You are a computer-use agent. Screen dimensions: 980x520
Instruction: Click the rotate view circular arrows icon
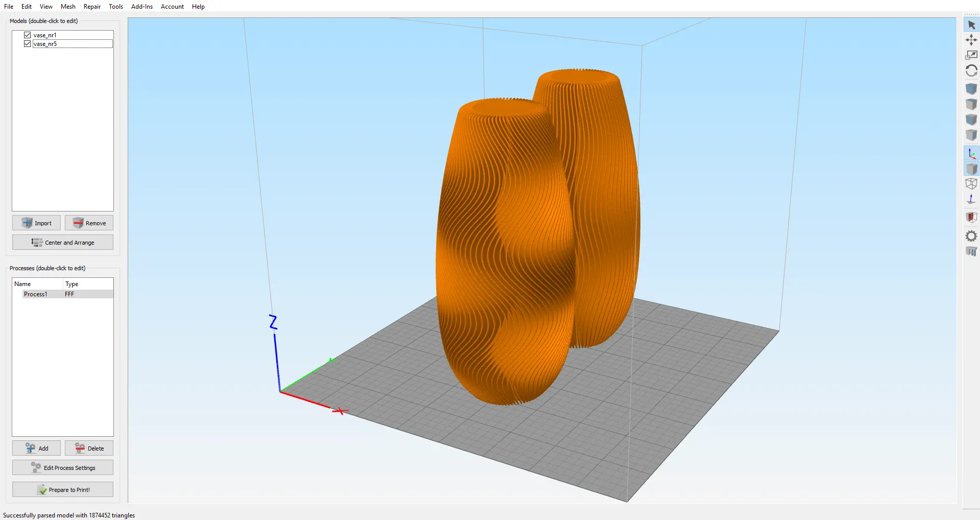coord(971,71)
